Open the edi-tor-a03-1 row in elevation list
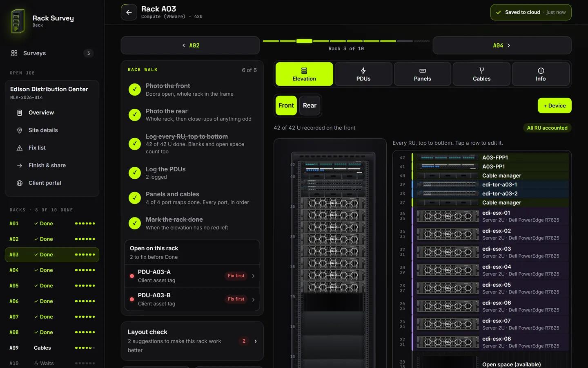588x368 pixels. (x=490, y=185)
